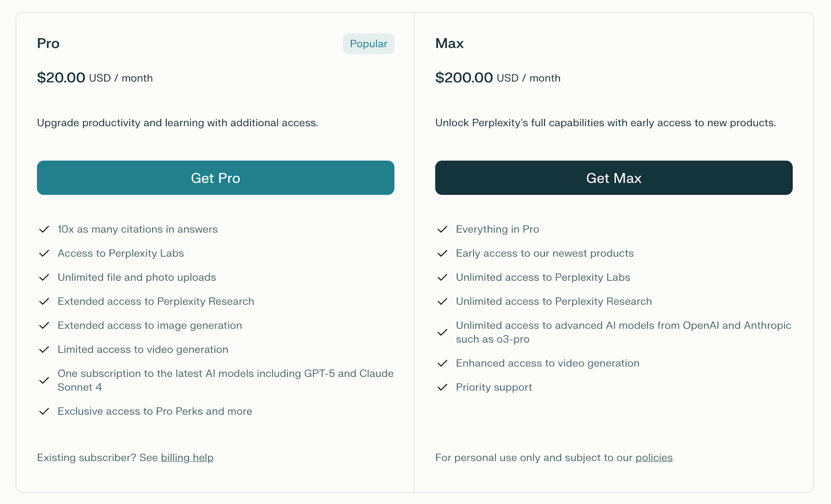Image resolution: width=831 pixels, height=504 pixels.
Task: Click checkmark beside Exclusive access to Pro Perks
Action: coord(44,412)
